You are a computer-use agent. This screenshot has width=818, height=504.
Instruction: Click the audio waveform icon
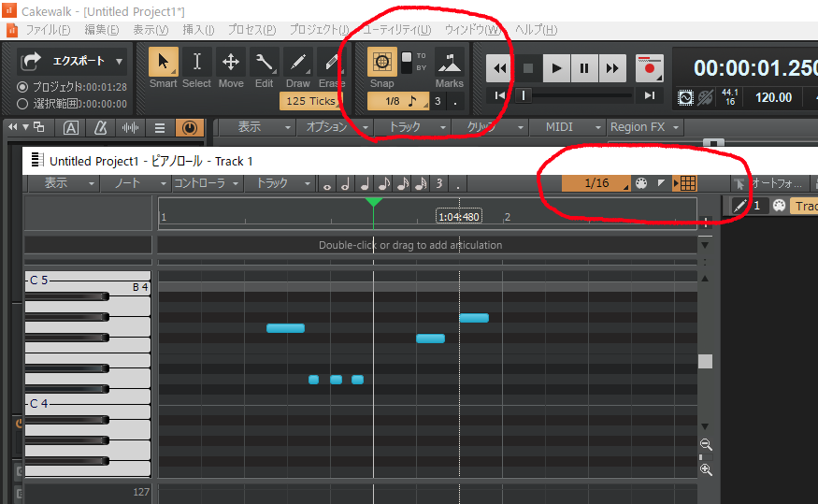coord(130,127)
